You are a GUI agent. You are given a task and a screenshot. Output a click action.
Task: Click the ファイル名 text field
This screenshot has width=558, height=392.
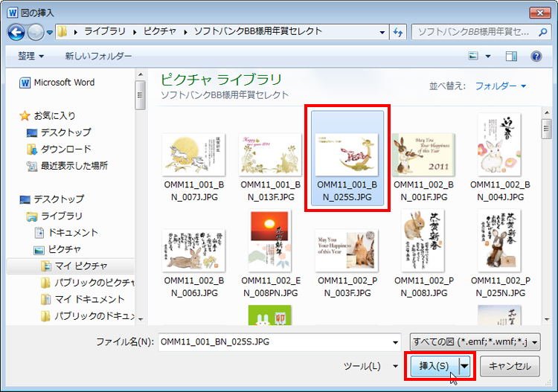274,342
